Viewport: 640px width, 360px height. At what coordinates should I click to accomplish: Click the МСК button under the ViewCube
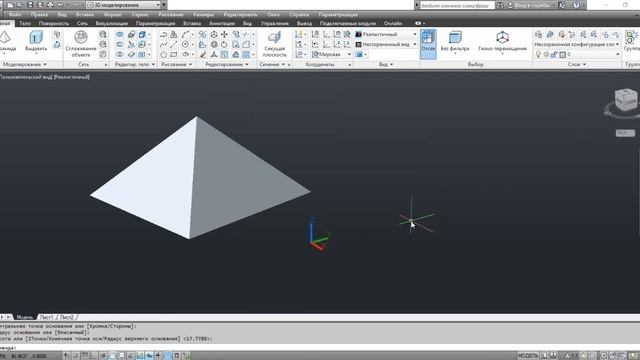pyautogui.click(x=625, y=133)
